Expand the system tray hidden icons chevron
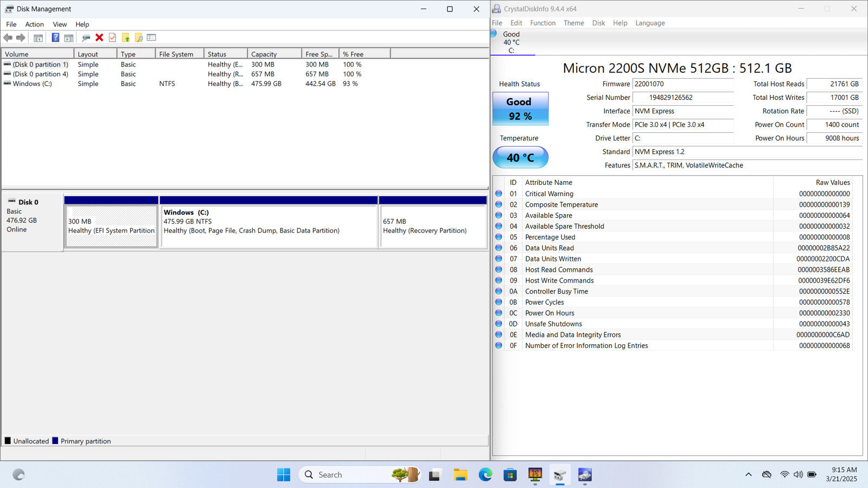Image resolution: width=868 pixels, height=488 pixels. pyautogui.click(x=749, y=474)
